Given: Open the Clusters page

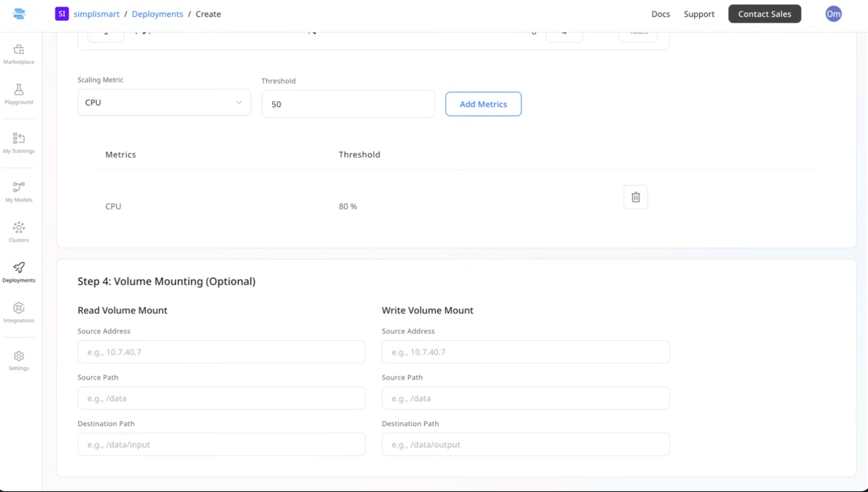Looking at the screenshot, I should click(19, 232).
